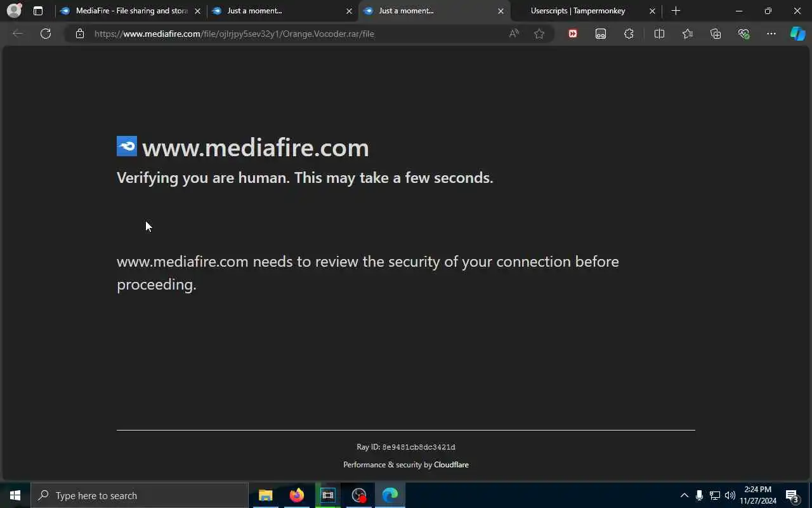
Task: Open OBS Studio from the taskbar
Action: [359, 495]
